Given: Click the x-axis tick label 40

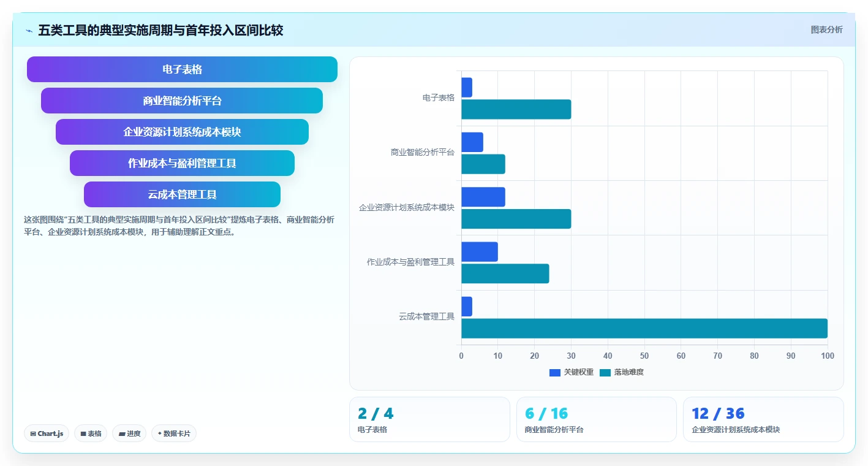Looking at the screenshot, I should (608, 356).
